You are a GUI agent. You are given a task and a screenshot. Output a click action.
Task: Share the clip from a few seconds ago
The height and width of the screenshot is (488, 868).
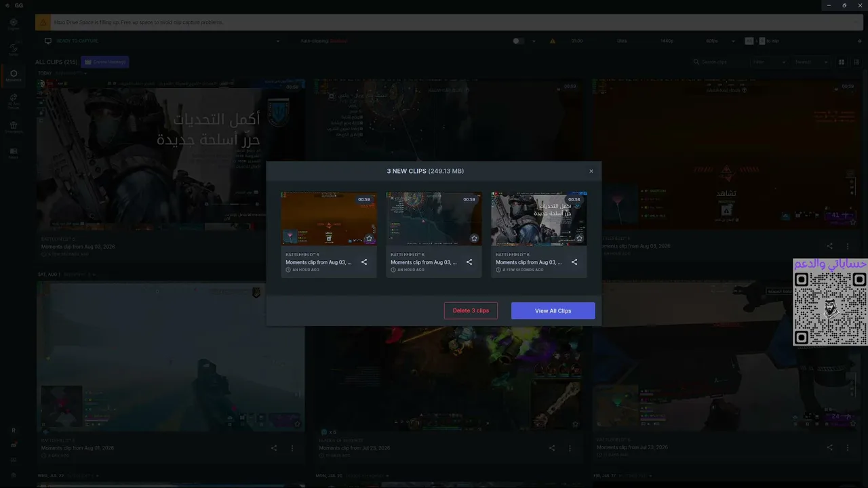pos(574,262)
